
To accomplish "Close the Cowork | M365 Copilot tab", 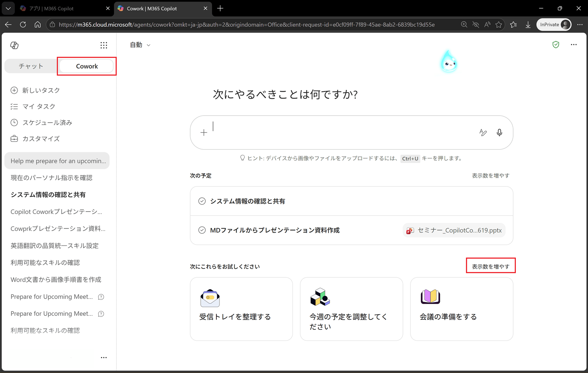I will pyautogui.click(x=205, y=8).
